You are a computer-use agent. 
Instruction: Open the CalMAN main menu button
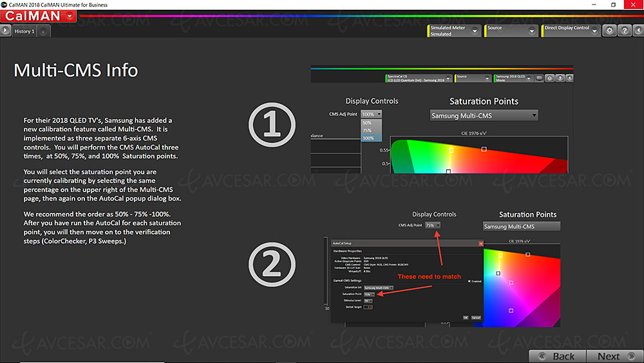[38, 16]
